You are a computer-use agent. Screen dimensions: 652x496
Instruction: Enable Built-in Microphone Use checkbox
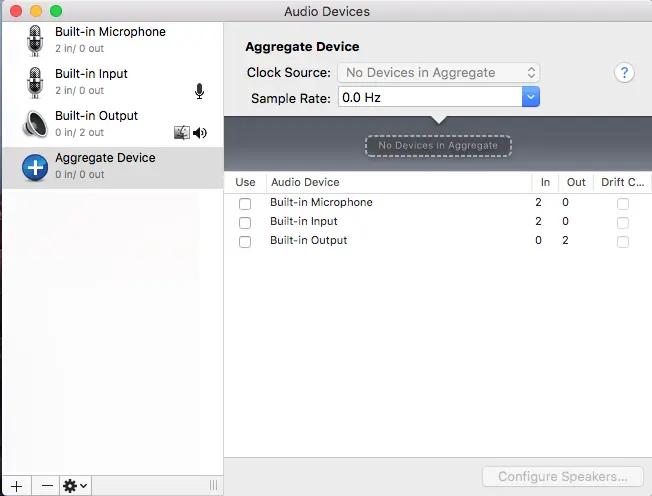coord(245,203)
